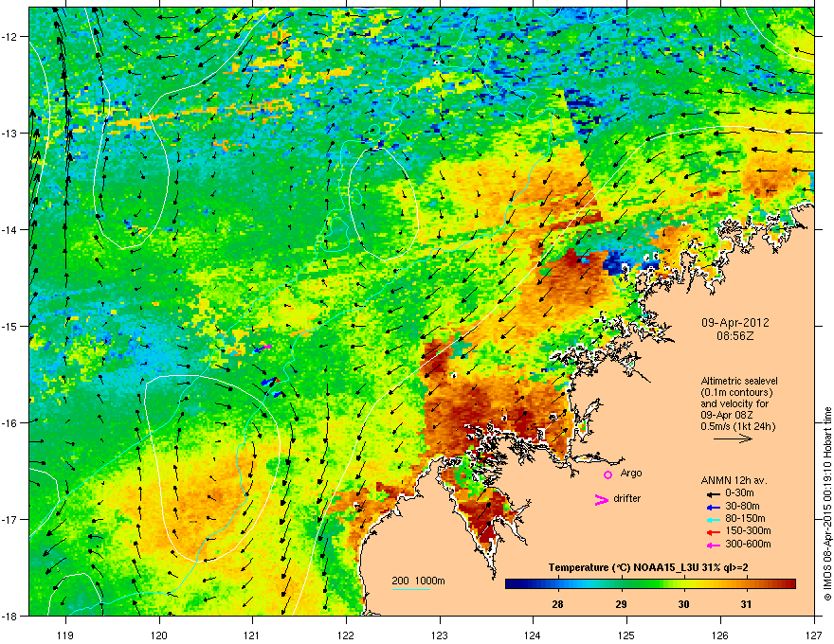Click the 08:56Z time text
834x644 pixels.
pos(735,336)
